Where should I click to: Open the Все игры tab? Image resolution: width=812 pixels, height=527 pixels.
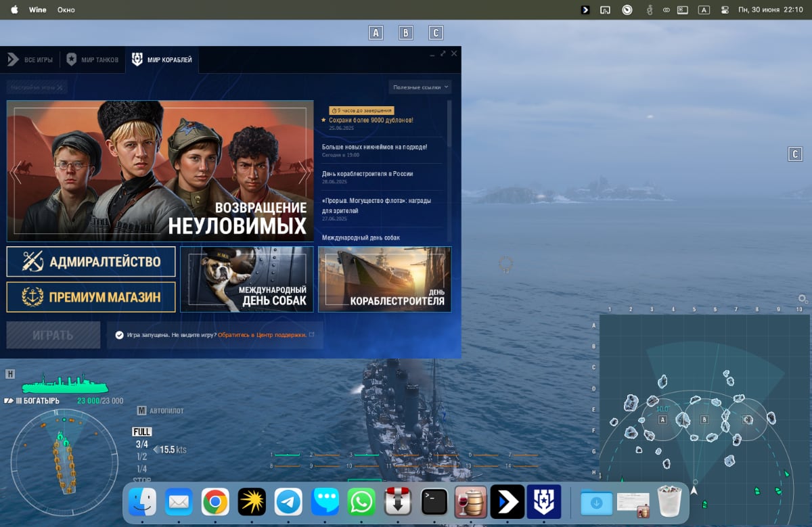point(30,60)
